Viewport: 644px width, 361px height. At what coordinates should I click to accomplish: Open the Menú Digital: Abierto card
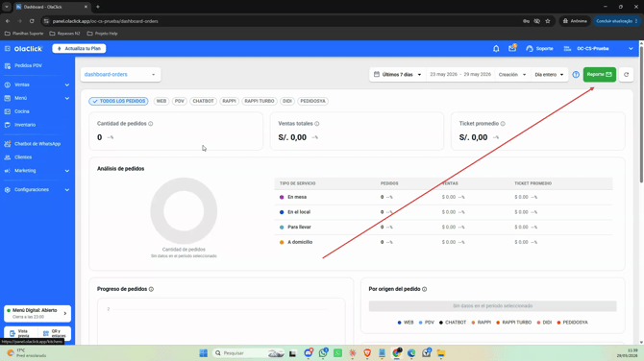[37, 313]
